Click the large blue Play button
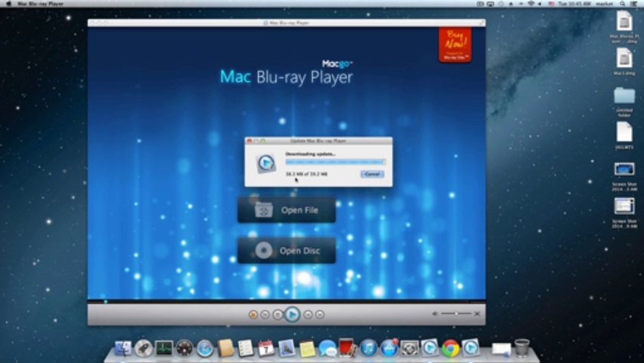This screenshot has width=644, height=363. (292, 315)
